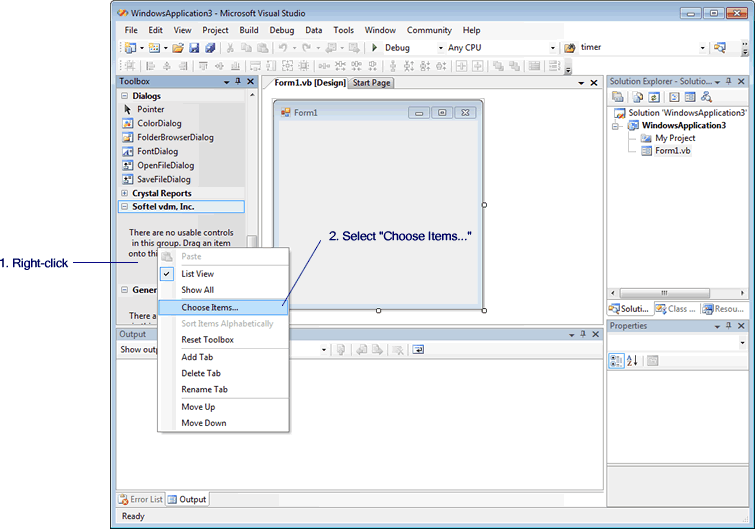Open the Debug configuration dropdown
The width and height of the screenshot is (755, 529).
pos(439,48)
